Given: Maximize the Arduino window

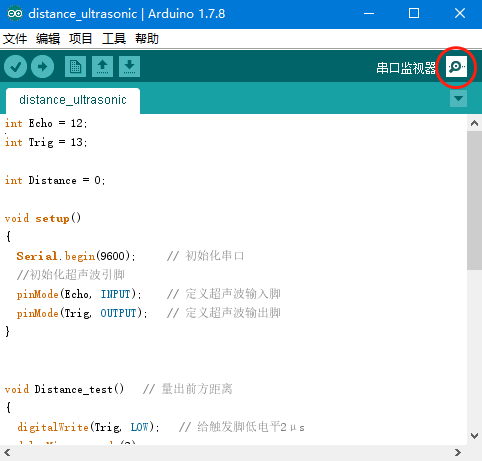Looking at the screenshot, I should tap(414, 14).
